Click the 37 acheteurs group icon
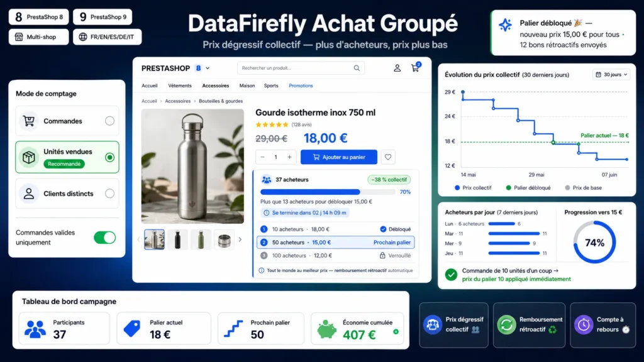The image size is (644, 362). (267, 180)
